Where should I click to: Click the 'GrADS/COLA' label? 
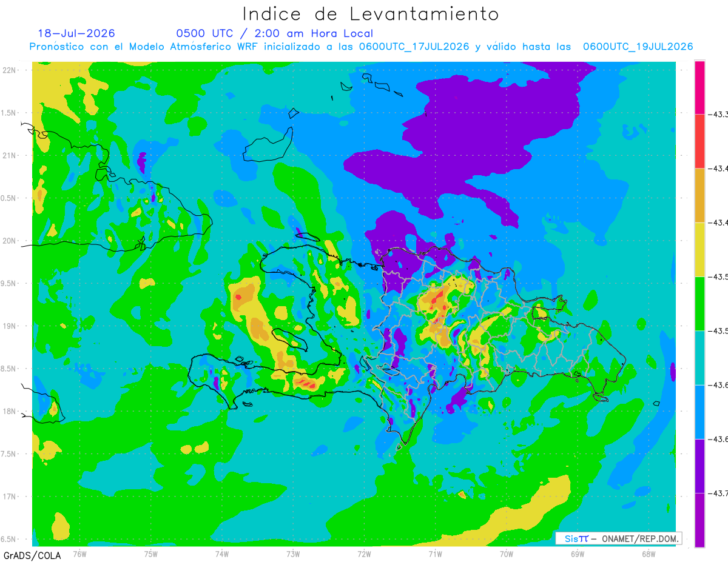(32, 555)
